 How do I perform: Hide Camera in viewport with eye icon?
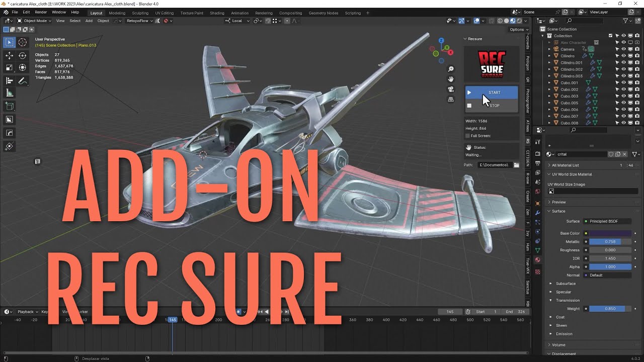pyautogui.click(x=623, y=49)
